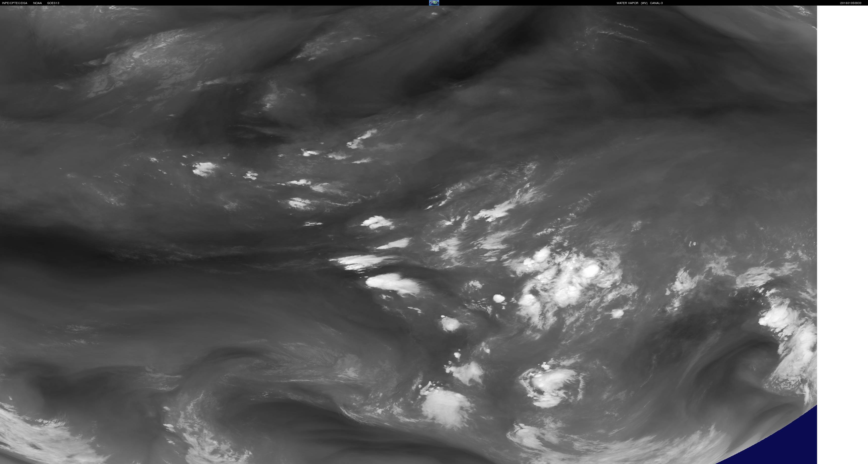The image size is (868, 464).
Task: Click the CPTEC logo in header
Action: [x=434, y=3]
